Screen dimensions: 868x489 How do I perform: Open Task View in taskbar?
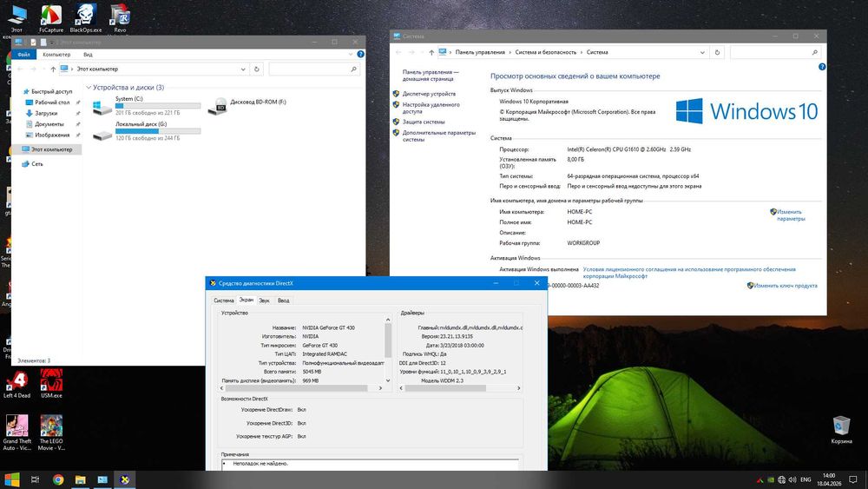click(35, 479)
